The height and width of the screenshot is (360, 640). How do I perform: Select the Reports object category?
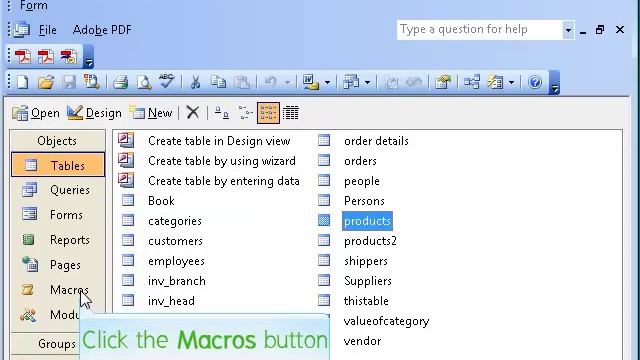(x=58, y=240)
